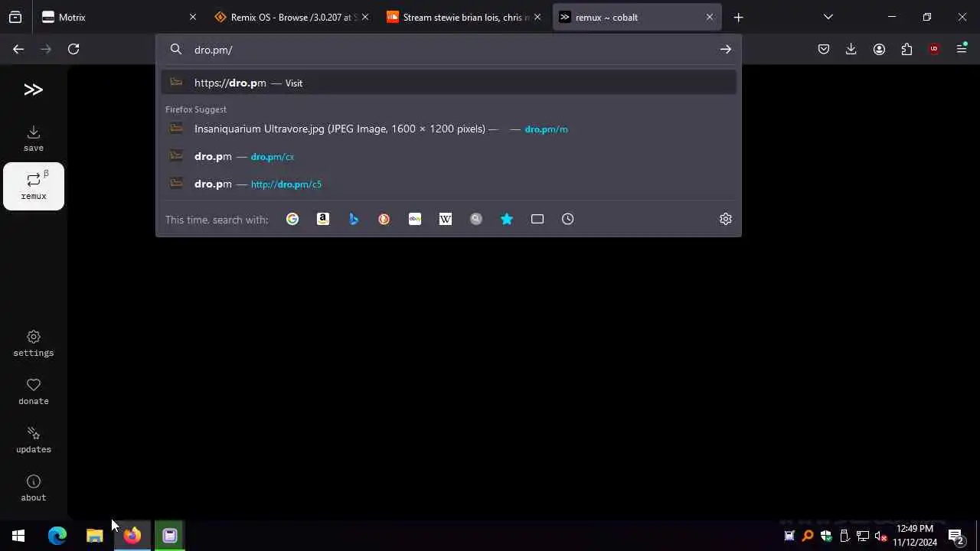Click the orange magnifier tray icon
Viewport: 980px width, 551px height.
tap(808, 536)
